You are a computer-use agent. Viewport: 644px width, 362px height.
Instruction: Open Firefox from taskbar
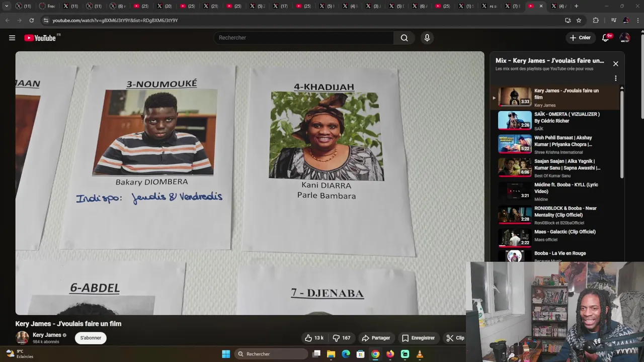tap(390, 354)
